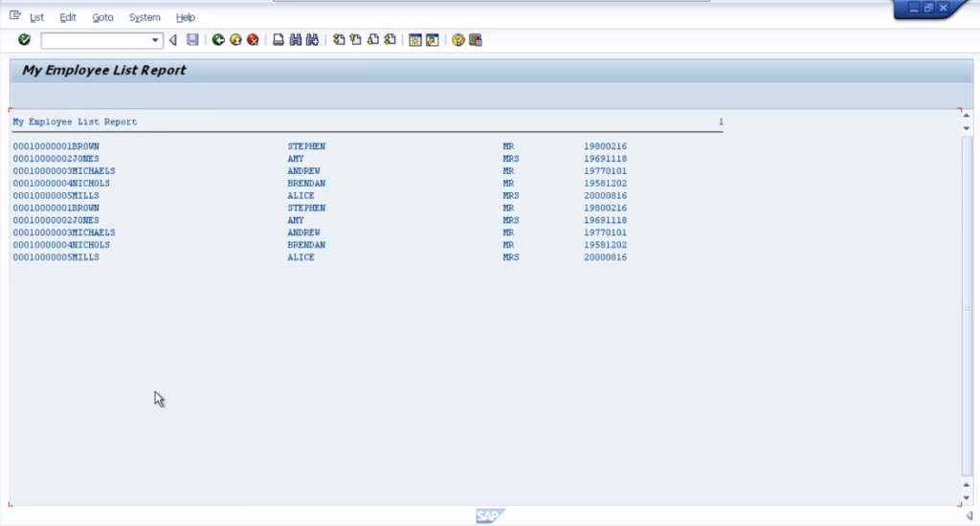The width and height of the screenshot is (980, 526).
Task: Select first row entry 00010000001BROWN
Action: tap(56, 146)
